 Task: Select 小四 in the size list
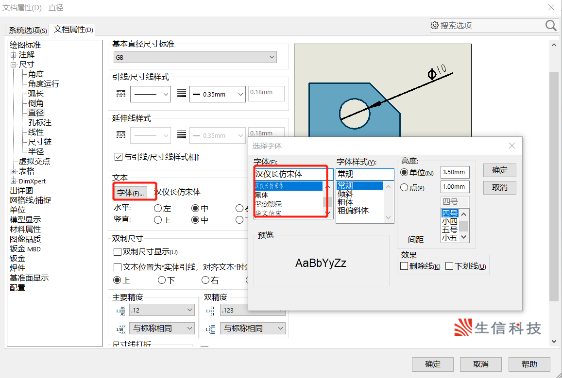pyautogui.click(x=449, y=222)
